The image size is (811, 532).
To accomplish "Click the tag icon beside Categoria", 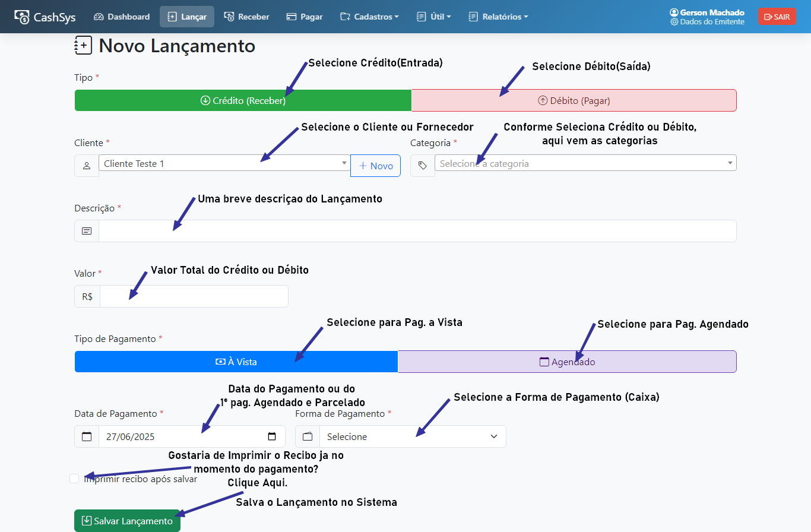I will [422, 166].
